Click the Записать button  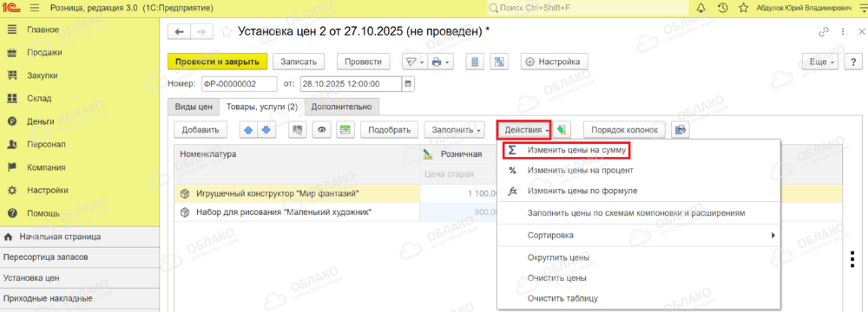(x=299, y=62)
